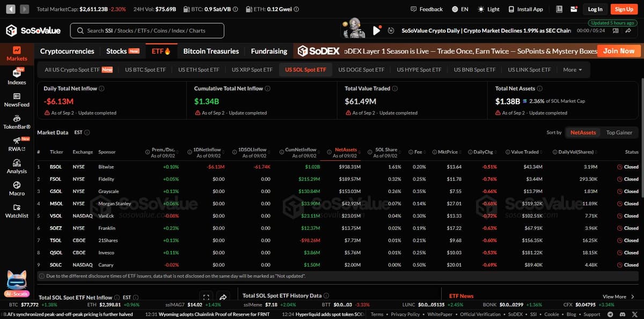Open the GSOL ticker row

pyautogui.click(x=338, y=191)
